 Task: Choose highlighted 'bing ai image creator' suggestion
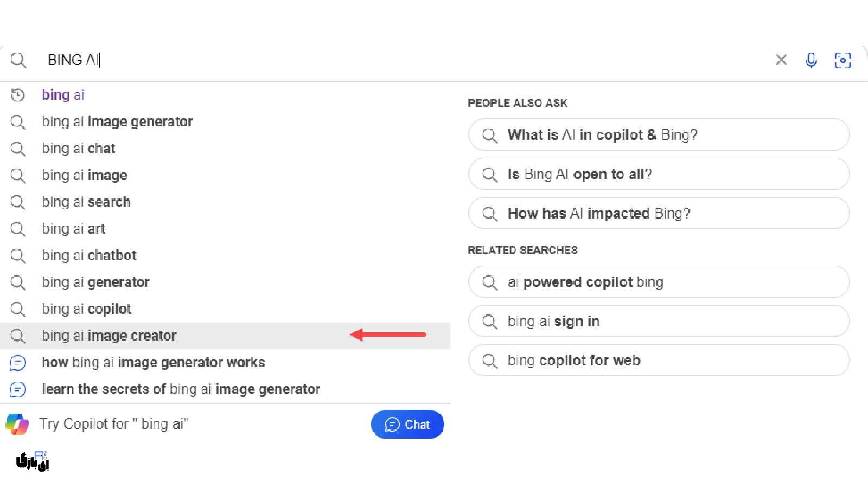coord(225,336)
